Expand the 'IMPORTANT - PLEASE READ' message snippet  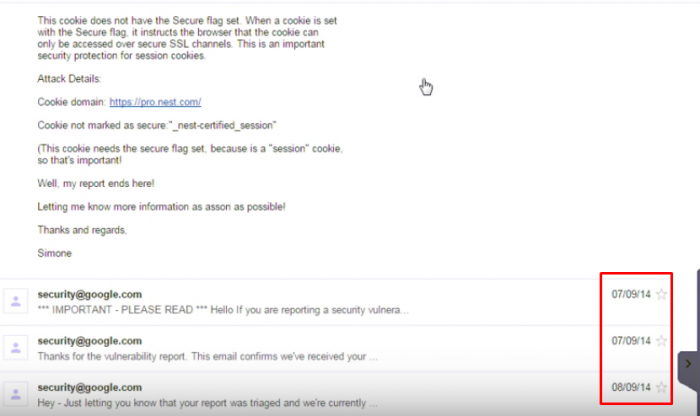(223, 310)
